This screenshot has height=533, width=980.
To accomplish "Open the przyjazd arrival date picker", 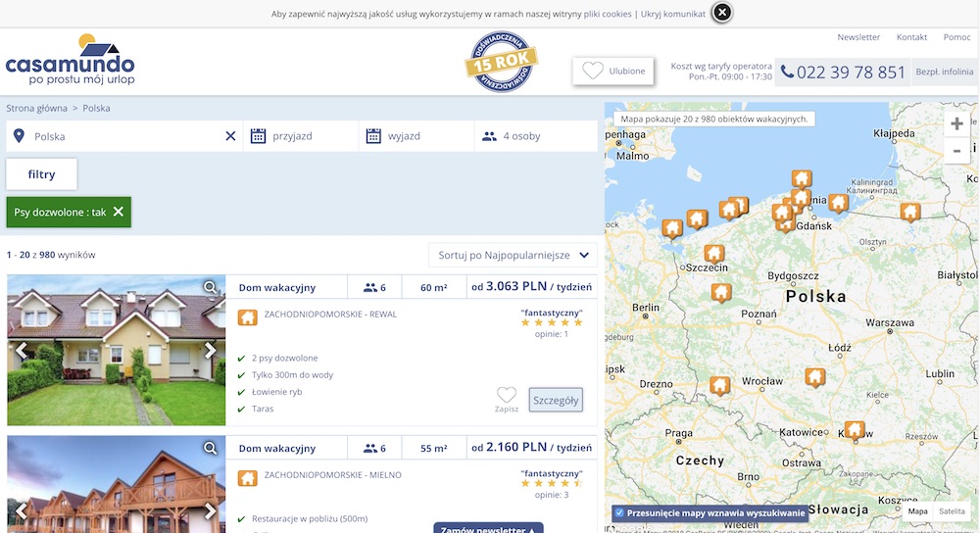I will coord(301,136).
